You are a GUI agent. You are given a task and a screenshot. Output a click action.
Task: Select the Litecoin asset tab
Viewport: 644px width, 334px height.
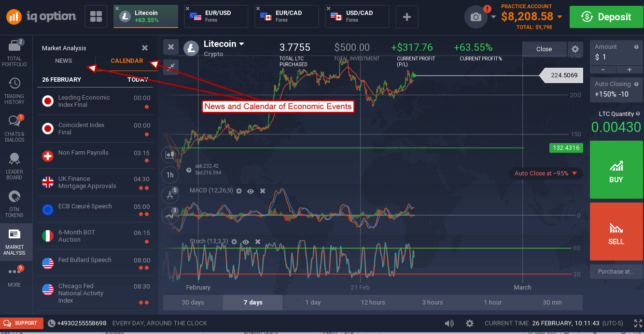pos(146,17)
